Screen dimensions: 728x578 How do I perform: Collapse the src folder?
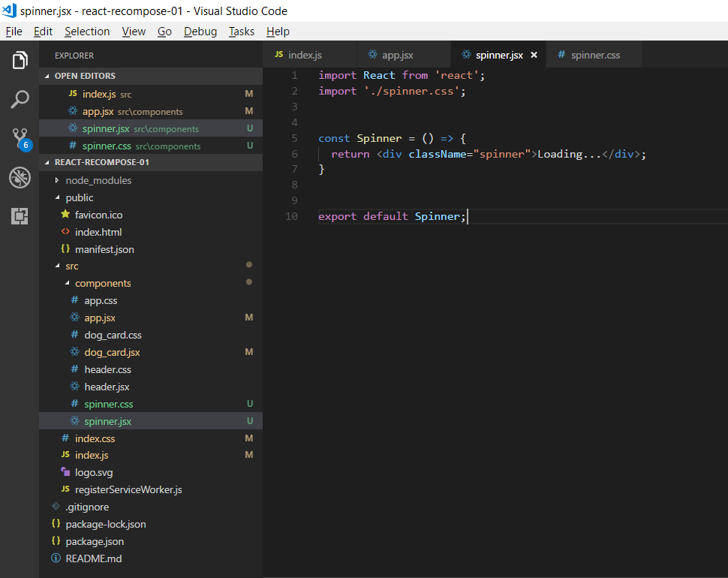point(58,266)
